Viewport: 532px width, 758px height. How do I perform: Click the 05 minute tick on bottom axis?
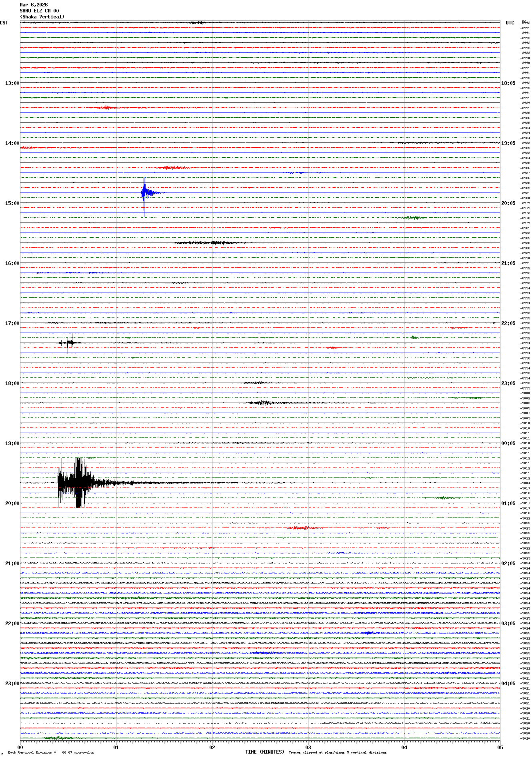coord(500,747)
